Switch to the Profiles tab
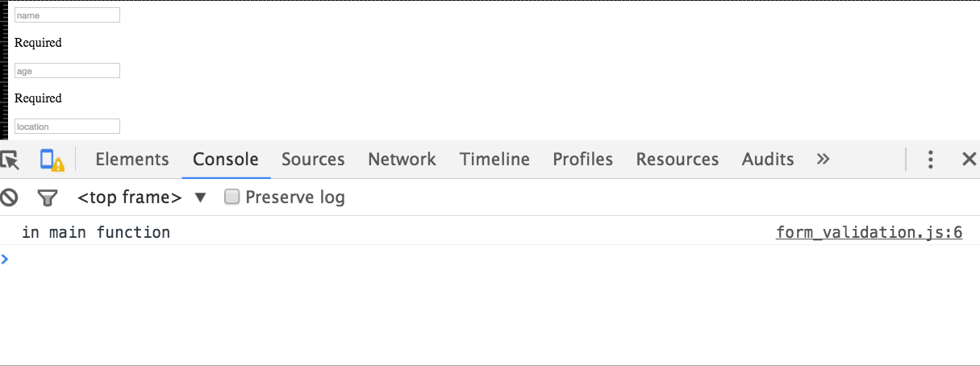 (x=582, y=160)
